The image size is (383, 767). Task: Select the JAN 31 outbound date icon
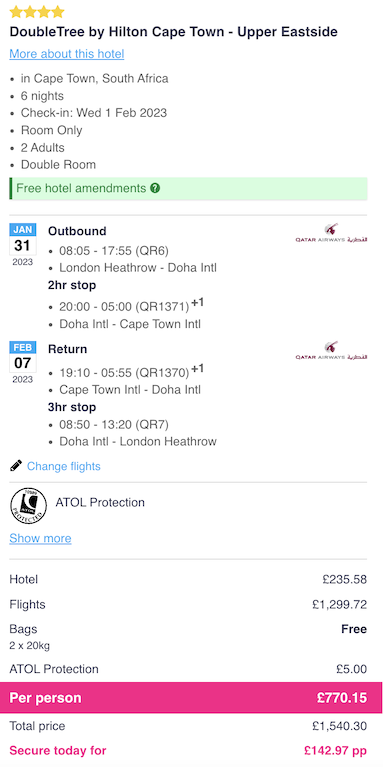point(23,245)
